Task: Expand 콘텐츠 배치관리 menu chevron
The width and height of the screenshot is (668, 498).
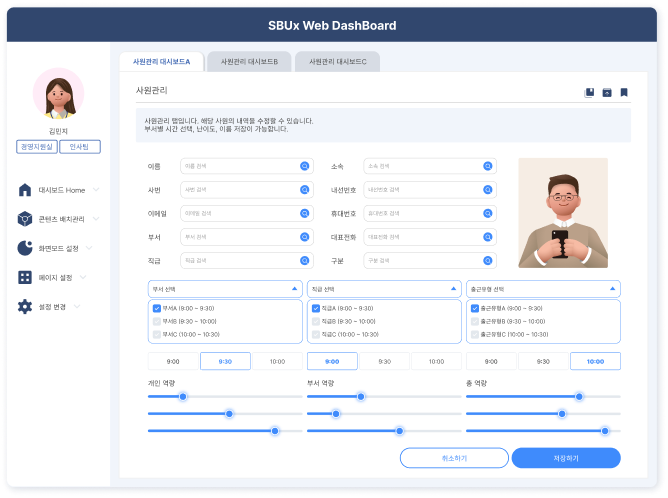Action: tap(96, 219)
